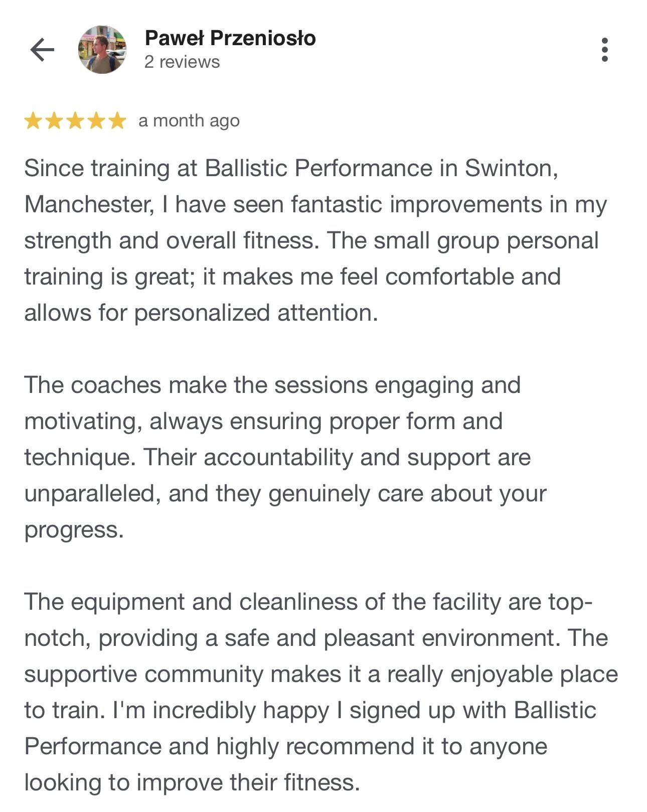Click the word 'progress.' ending second paragraph
Viewport: 647px width, 812px height.
point(74,530)
